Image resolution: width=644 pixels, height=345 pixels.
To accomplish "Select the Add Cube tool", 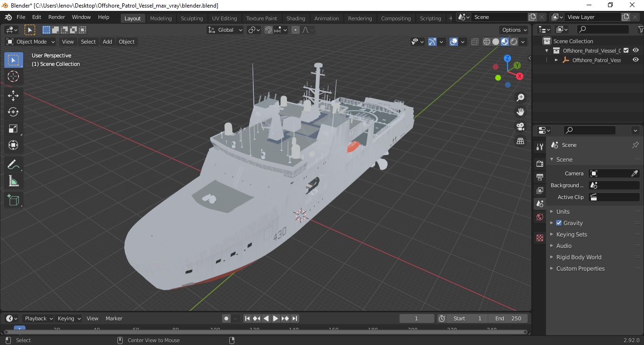I will pos(13,200).
